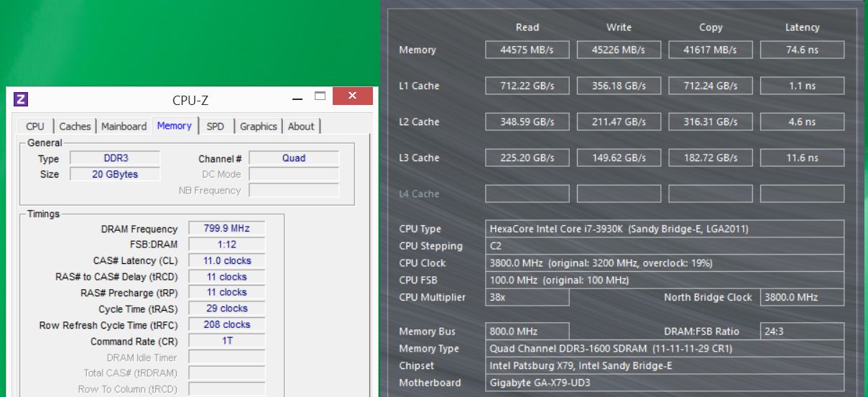Viewport: 868px width, 397px height.
Task: Click the CPU Type HexaCore i7-3930K field
Action: [x=665, y=229]
